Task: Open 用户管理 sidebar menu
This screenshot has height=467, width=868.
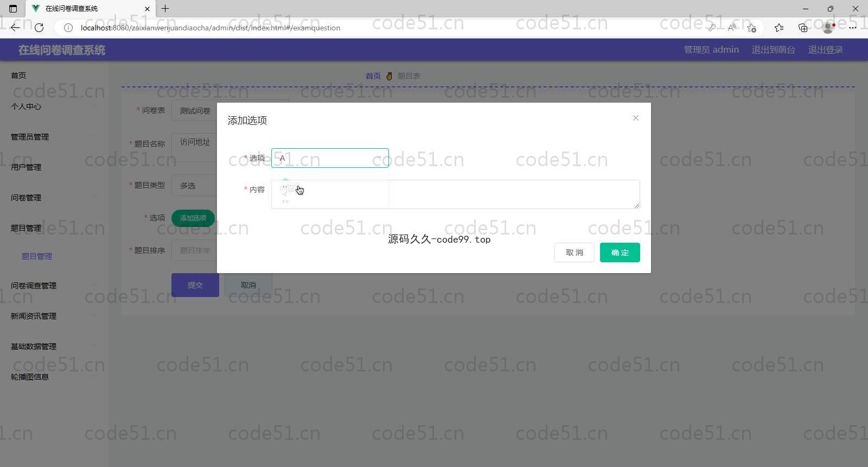Action: coord(26,167)
